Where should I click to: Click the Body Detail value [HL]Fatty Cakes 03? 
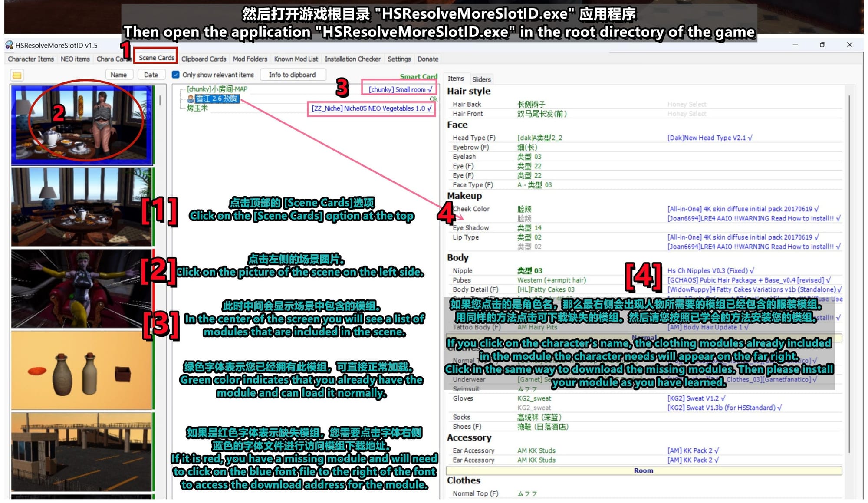click(x=546, y=289)
